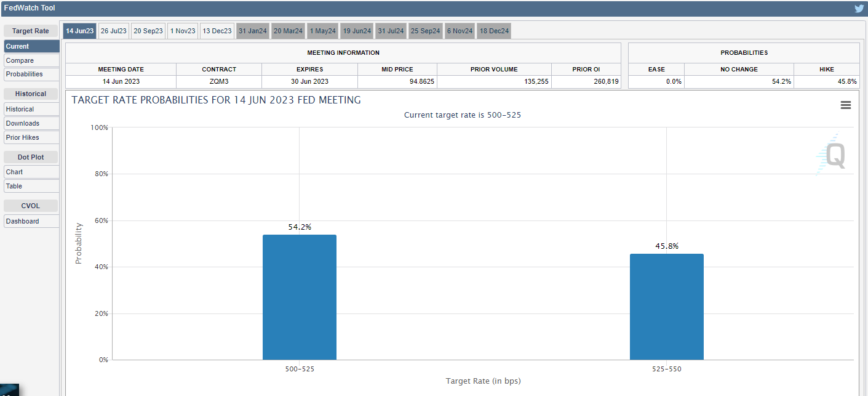Select the 14 Jun23 meeting tab
Viewport: 868px width, 396px height.
80,31
